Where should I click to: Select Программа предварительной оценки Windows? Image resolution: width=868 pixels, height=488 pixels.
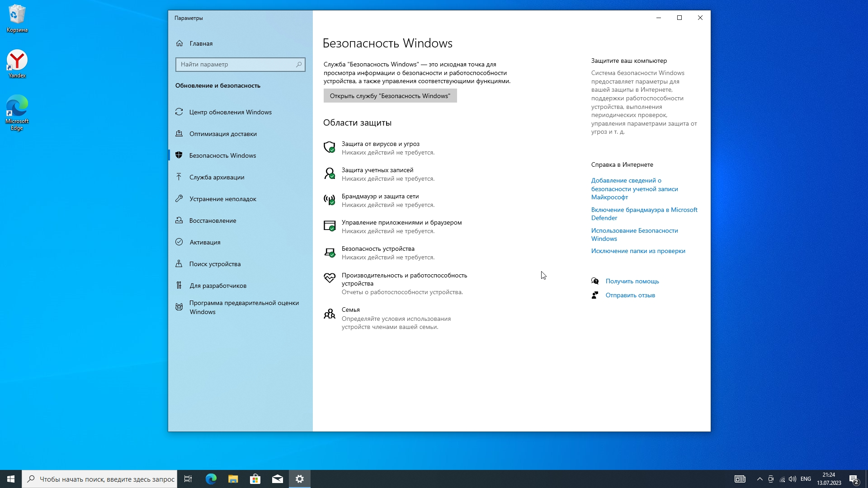pyautogui.click(x=244, y=307)
